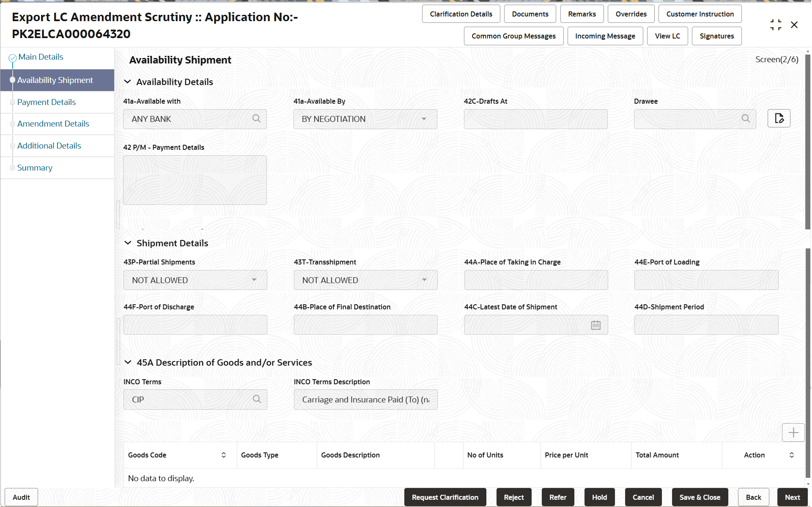
Task: Click the 44F-Port of Discharge field
Action: tap(195, 325)
